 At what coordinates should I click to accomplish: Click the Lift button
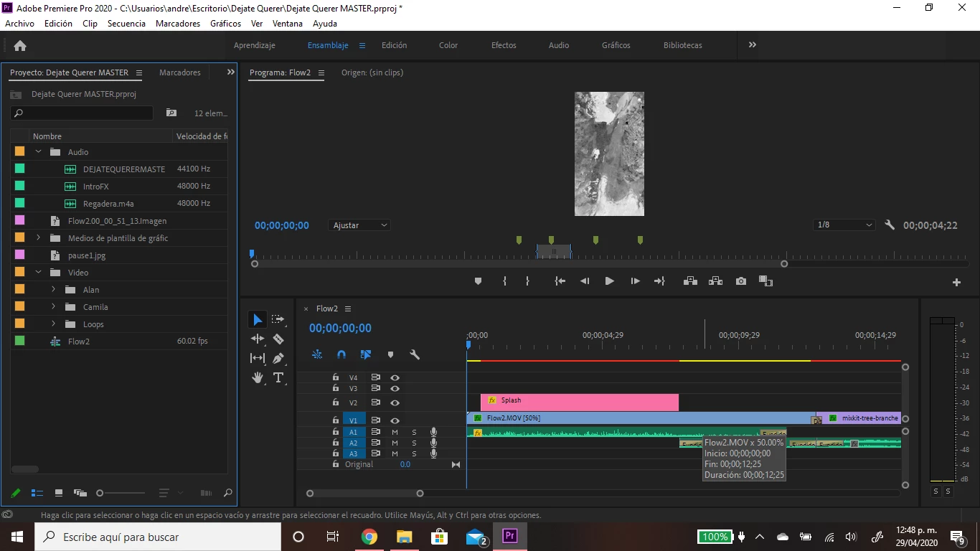tap(690, 281)
